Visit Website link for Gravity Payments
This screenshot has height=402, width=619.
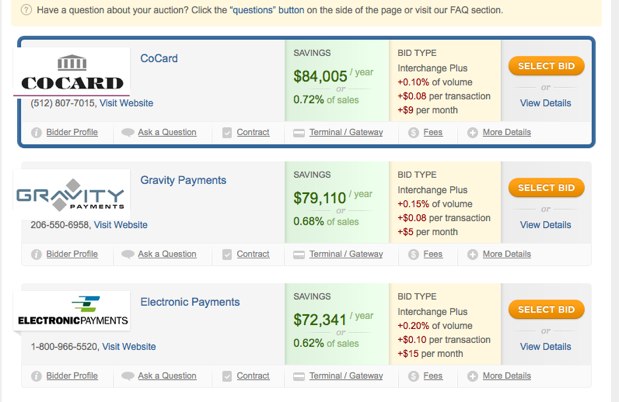tap(121, 225)
